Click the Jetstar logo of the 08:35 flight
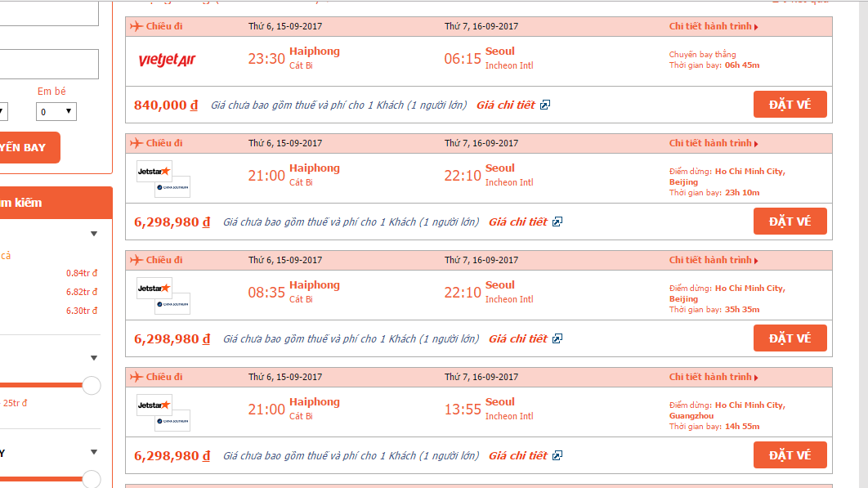 (x=154, y=288)
